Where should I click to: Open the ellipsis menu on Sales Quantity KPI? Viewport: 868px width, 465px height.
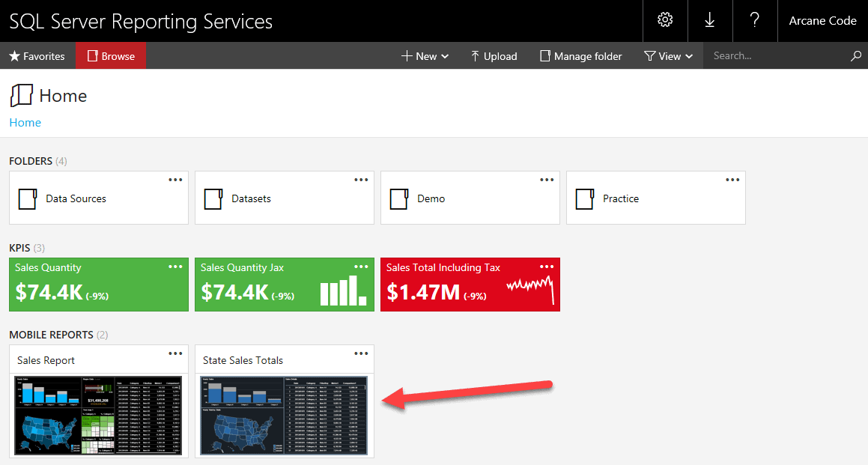click(175, 267)
